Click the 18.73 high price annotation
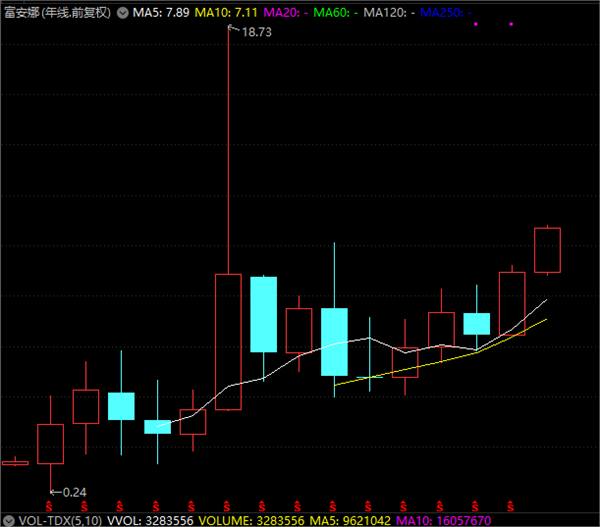The width and height of the screenshot is (600, 527). coord(257,32)
